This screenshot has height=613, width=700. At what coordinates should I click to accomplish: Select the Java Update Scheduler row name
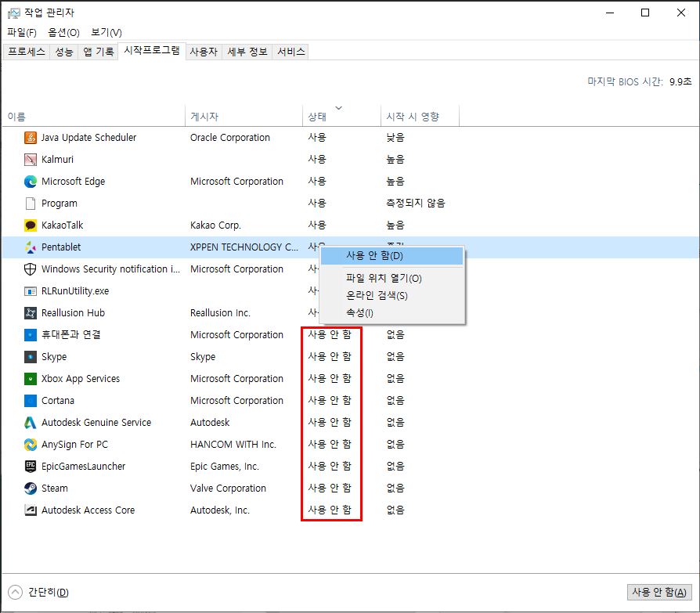coord(88,138)
